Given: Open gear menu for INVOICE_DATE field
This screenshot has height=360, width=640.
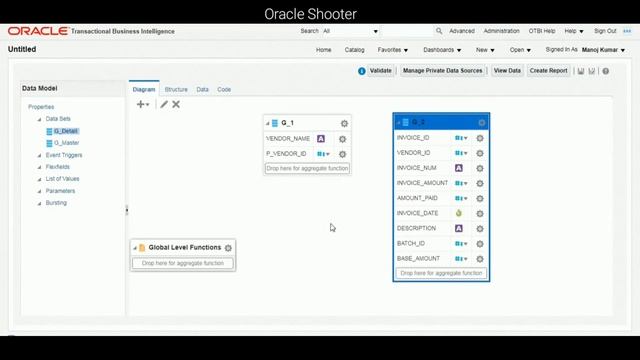Looking at the screenshot, I should click(480, 214).
